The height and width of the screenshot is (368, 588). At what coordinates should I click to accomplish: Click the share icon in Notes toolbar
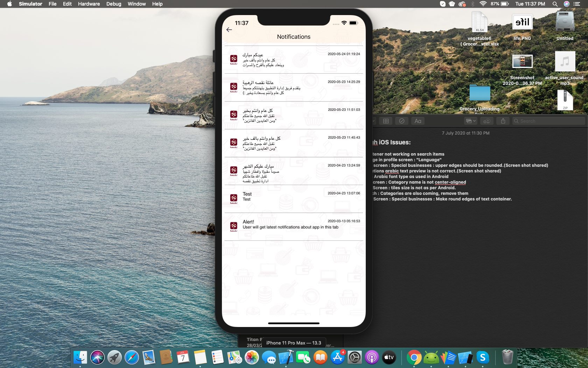point(503,121)
